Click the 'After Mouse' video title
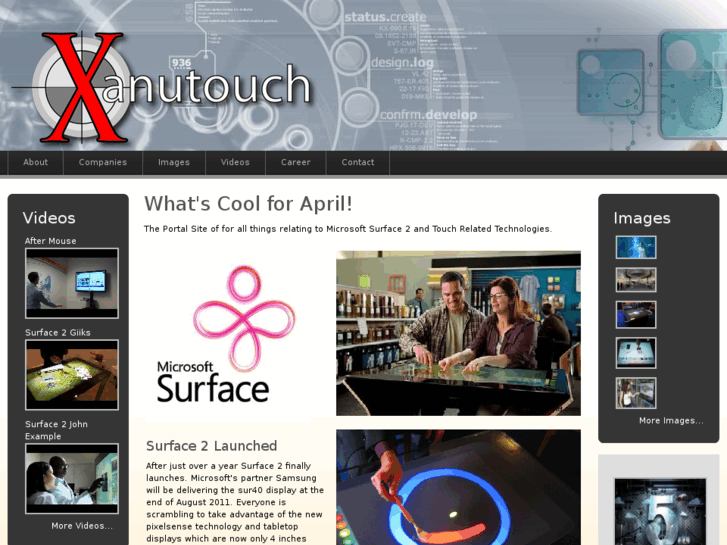727x545 pixels. tap(51, 241)
